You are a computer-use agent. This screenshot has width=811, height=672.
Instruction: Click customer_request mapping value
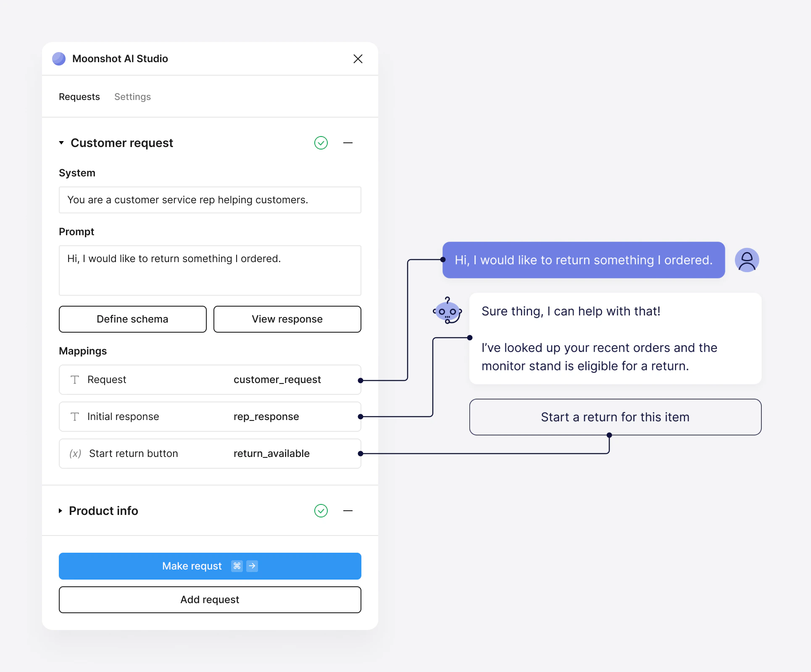[x=277, y=380]
